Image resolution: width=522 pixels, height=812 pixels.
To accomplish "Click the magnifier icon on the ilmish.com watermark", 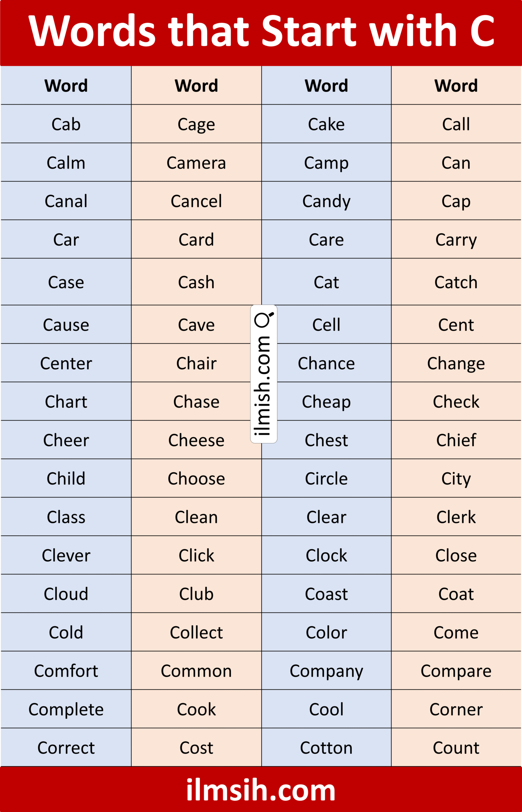I will click(x=264, y=320).
